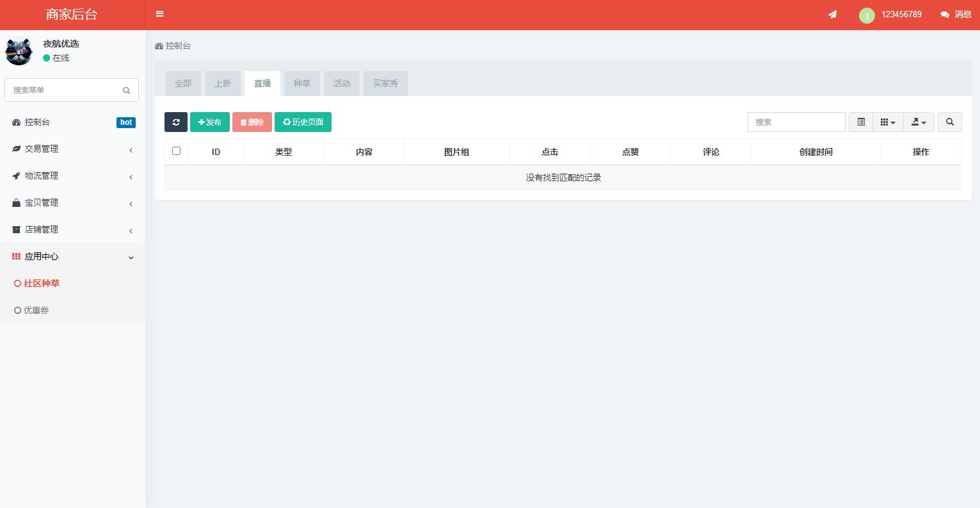
Task: Click the 历史页面 button
Action: (x=303, y=122)
